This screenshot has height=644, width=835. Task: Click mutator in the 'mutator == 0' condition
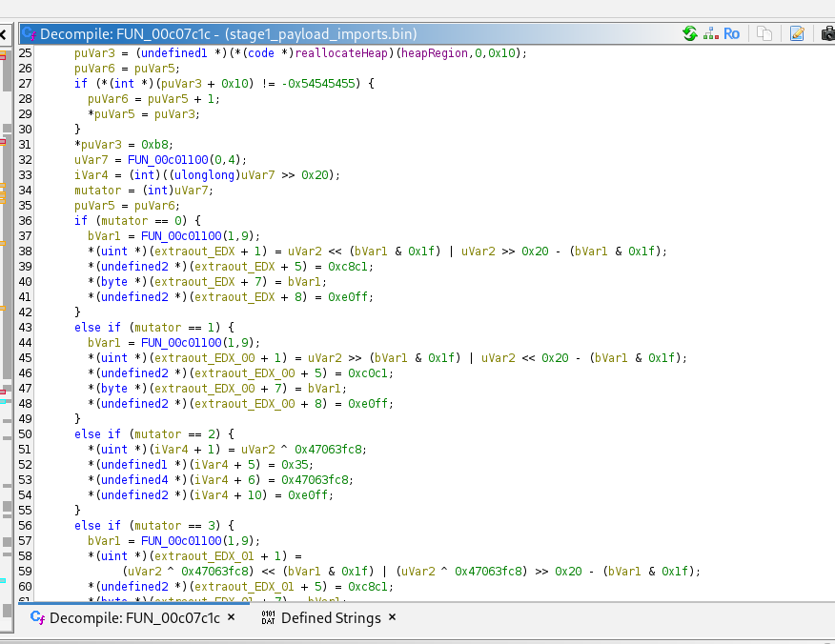click(x=125, y=221)
